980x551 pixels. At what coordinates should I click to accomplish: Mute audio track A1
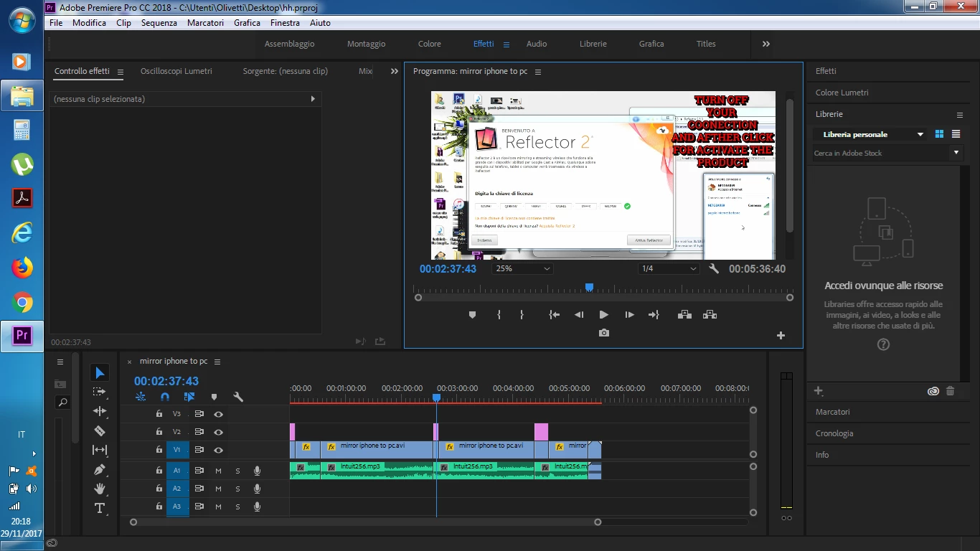[218, 471]
